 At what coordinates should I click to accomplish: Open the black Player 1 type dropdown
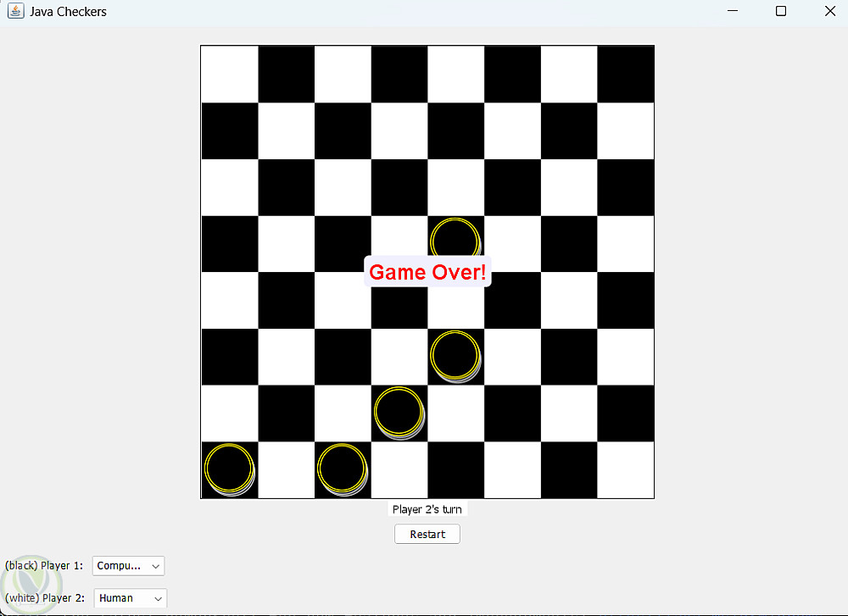coord(128,566)
